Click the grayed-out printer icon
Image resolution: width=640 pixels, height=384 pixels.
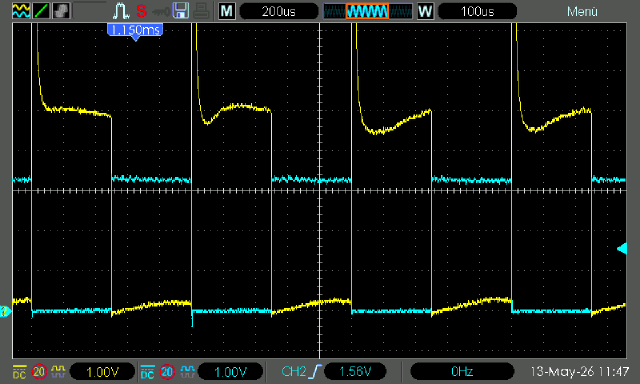[201, 11]
